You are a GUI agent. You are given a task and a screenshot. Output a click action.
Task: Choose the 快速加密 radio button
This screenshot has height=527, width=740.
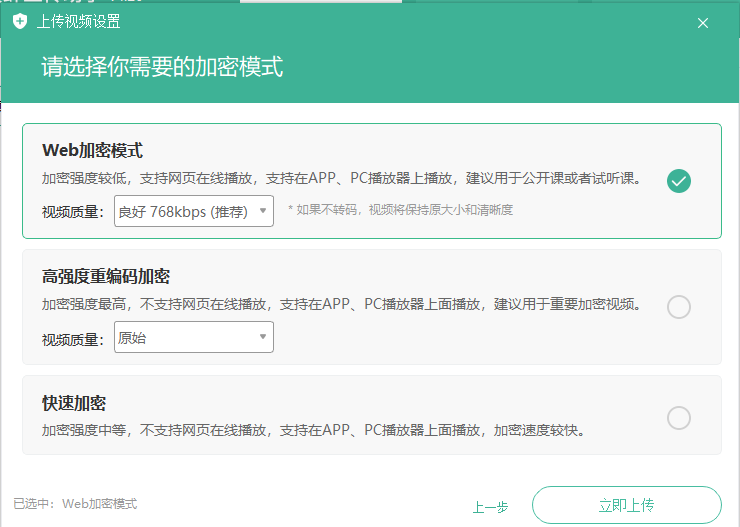pyautogui.click(x=679, y=418)
